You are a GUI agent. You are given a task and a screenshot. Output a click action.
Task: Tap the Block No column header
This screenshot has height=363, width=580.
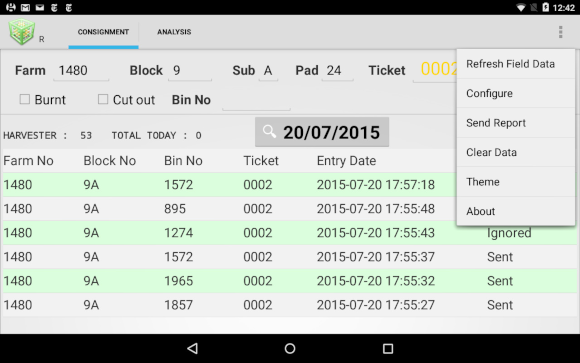[109, 161]
